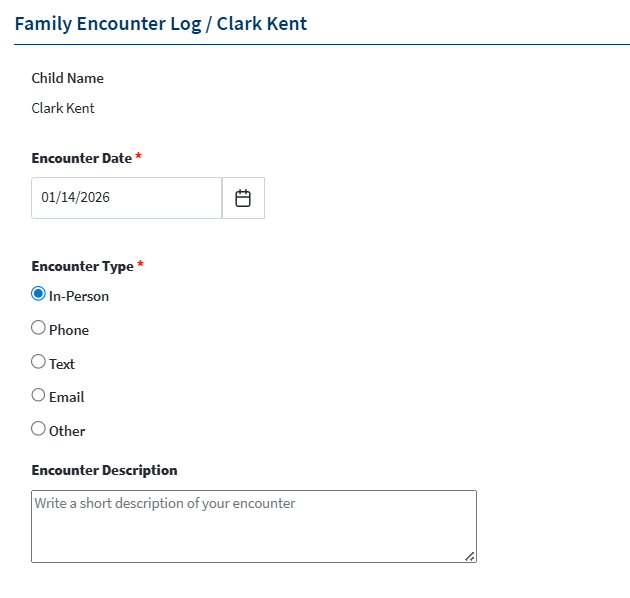
Task: Click the Email option label text
Action: pos(67,397)
